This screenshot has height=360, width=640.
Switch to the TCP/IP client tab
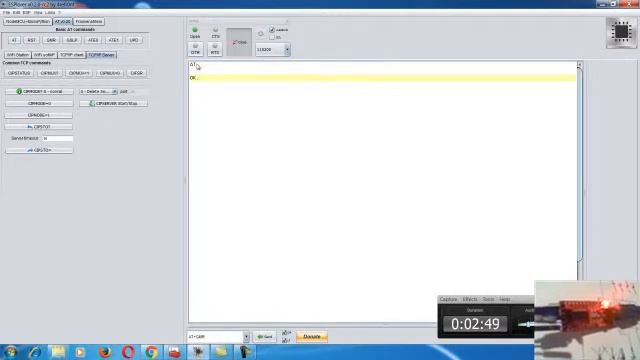pyautogui.click(x=71, y=55)
